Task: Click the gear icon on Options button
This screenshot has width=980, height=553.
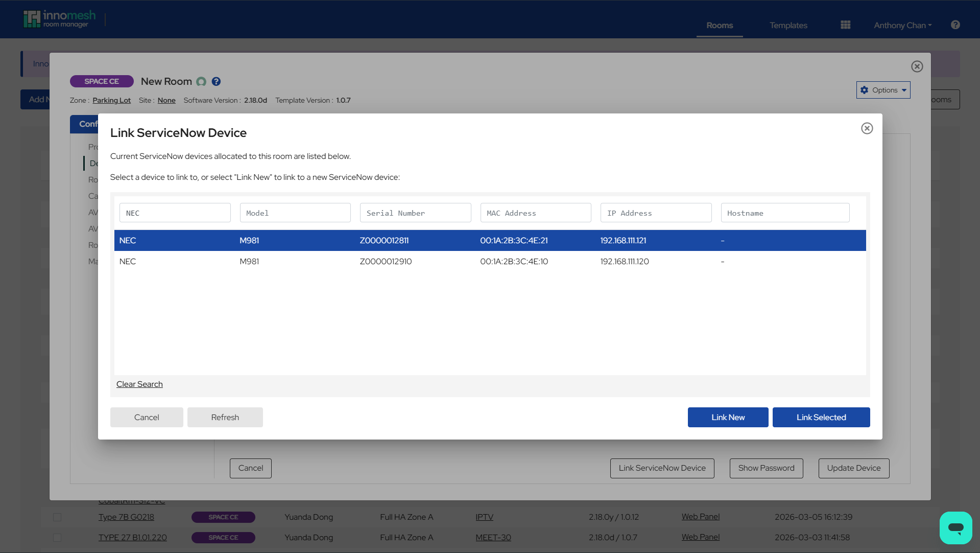Action: (865, 89)
